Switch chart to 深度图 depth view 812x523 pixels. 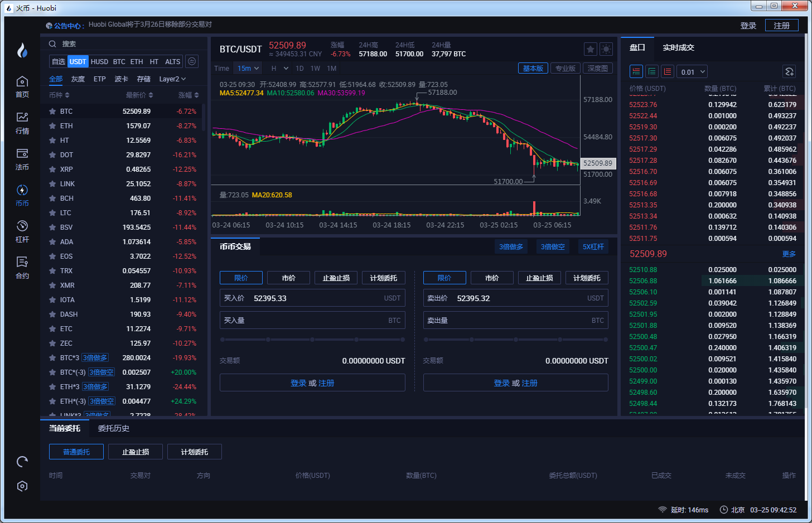tap(598, 68)
